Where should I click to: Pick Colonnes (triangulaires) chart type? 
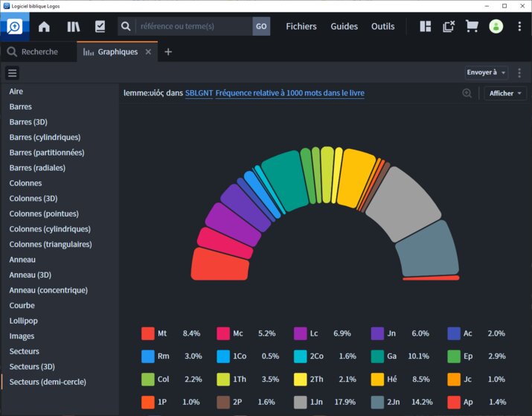(51, 244)
